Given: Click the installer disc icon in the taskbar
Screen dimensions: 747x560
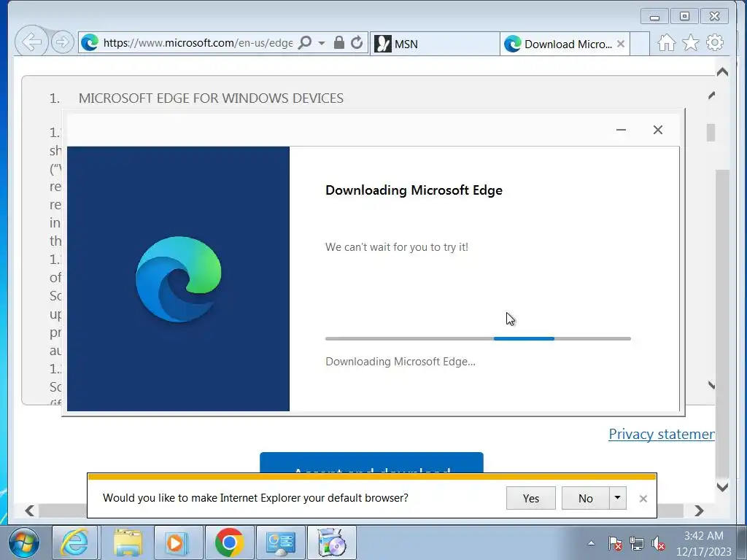Looking at the screenshot, I should click(x=332, y=542).
